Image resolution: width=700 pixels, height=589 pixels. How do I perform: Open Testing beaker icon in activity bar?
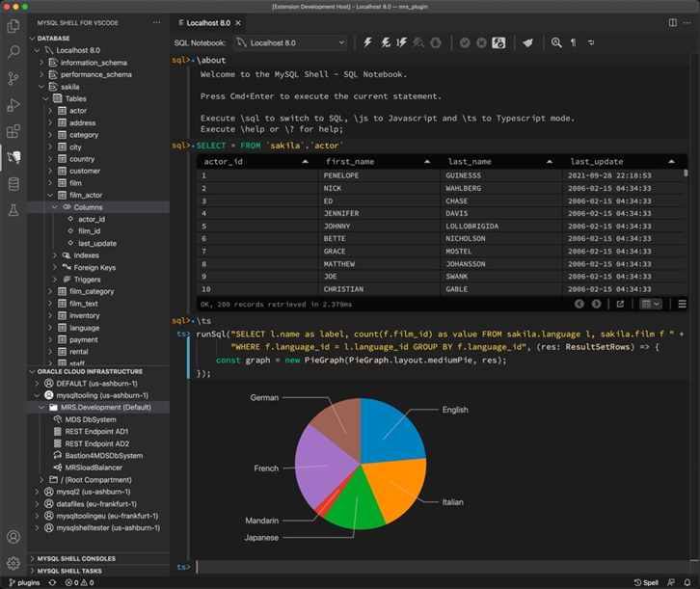tap(13, 210)
